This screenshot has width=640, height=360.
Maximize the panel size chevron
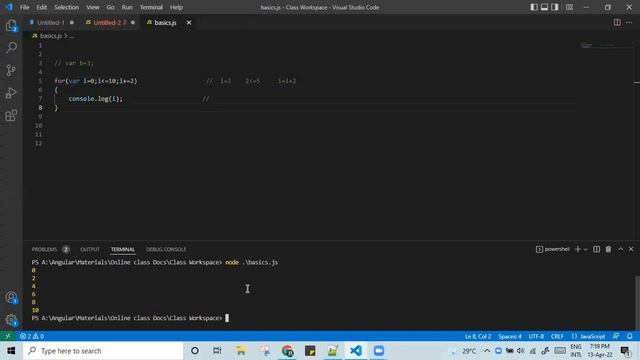(x=620, y=249)
